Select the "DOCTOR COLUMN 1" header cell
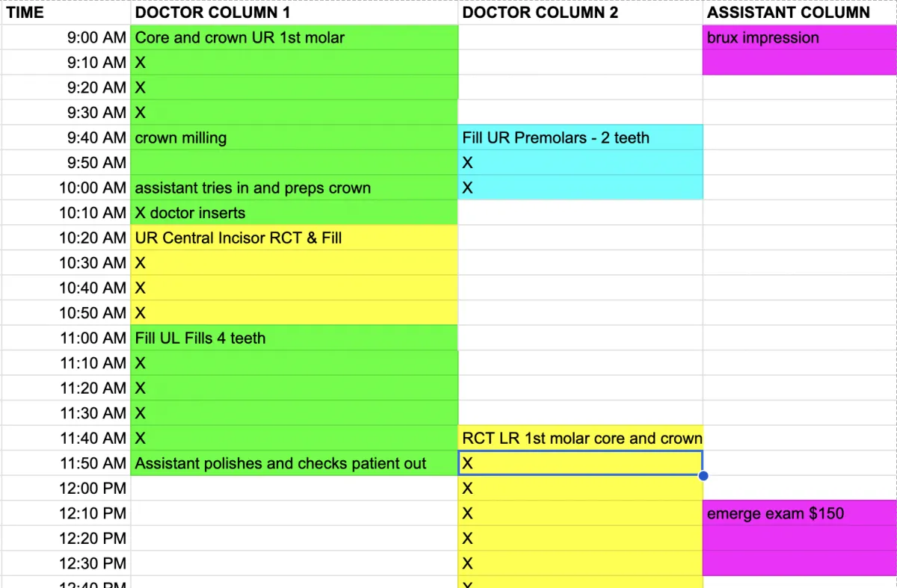The height and width of the screenshot is (588, 897). (294, 13)
